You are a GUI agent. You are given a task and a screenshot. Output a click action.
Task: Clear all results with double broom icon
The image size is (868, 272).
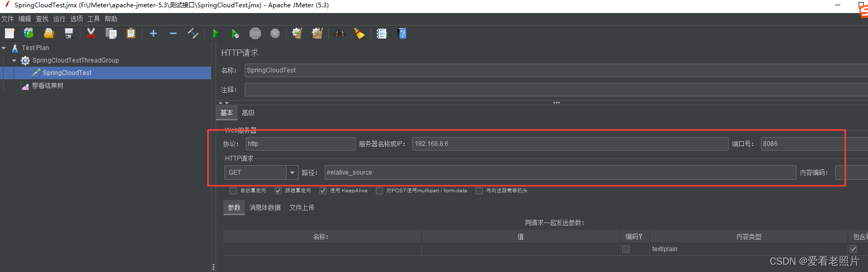point(317,33)
